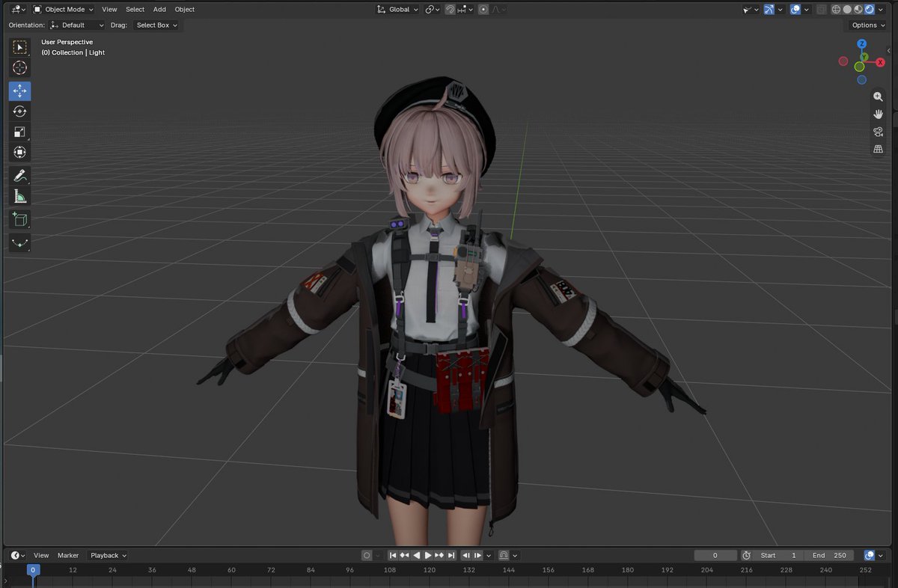Open the Default orientation dropdown
Screen dimensions: 898x588
(x=77, y=25)
